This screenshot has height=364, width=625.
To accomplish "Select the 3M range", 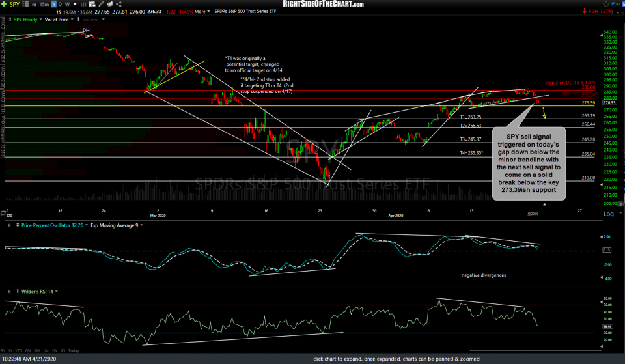I will (x=36, y=351).
